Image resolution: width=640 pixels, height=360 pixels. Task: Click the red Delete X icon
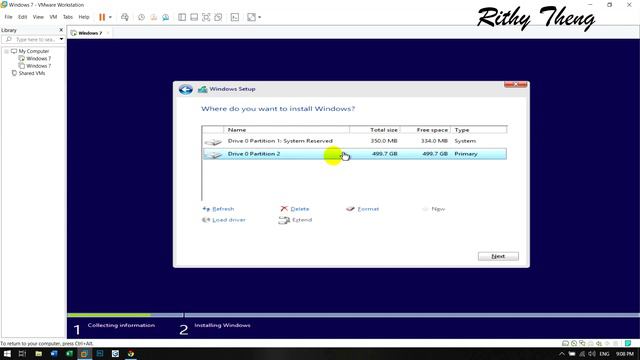click(284, 209)
